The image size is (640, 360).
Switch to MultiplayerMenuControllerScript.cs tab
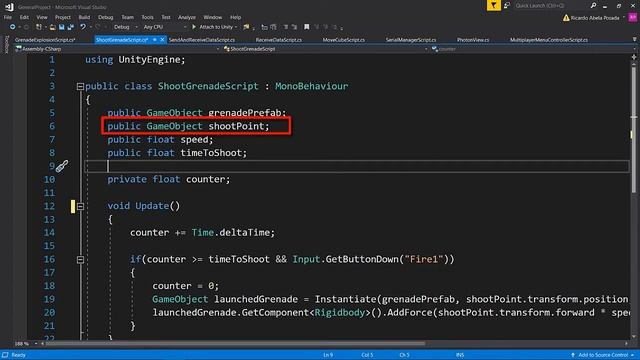(549, 40)
